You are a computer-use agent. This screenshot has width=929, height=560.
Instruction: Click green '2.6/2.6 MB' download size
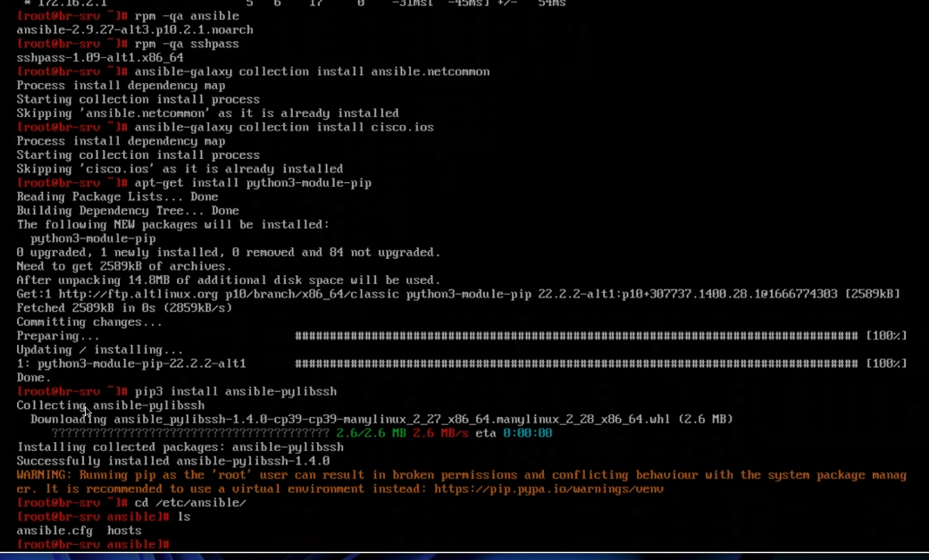[371, 434]
